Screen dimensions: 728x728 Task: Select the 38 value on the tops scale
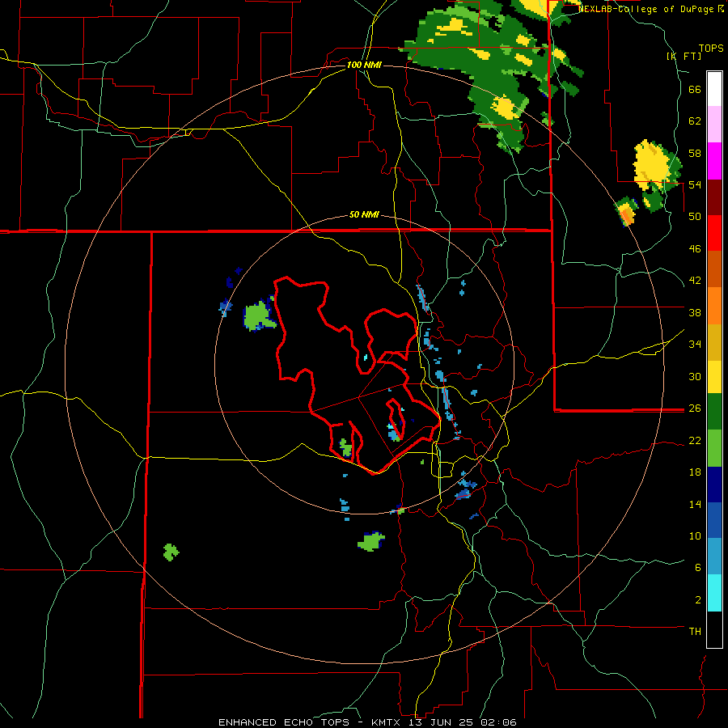[695, 312]
